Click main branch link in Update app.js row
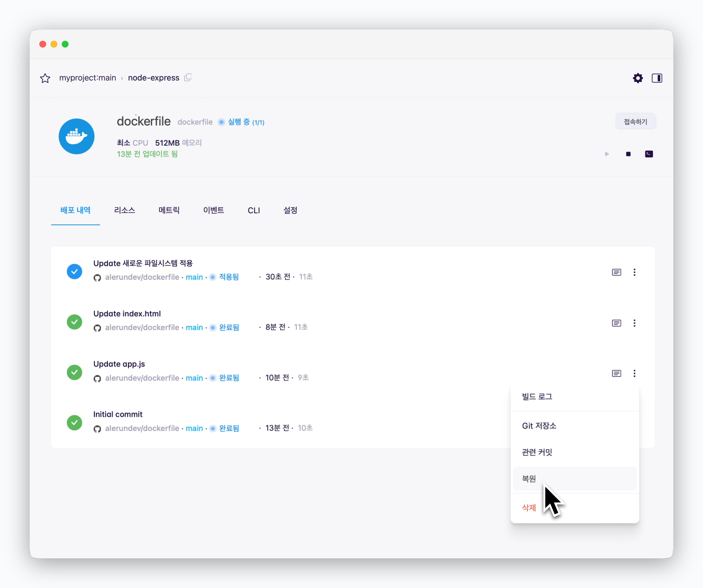This screenshot has height=588, width=703. [194, 378]
